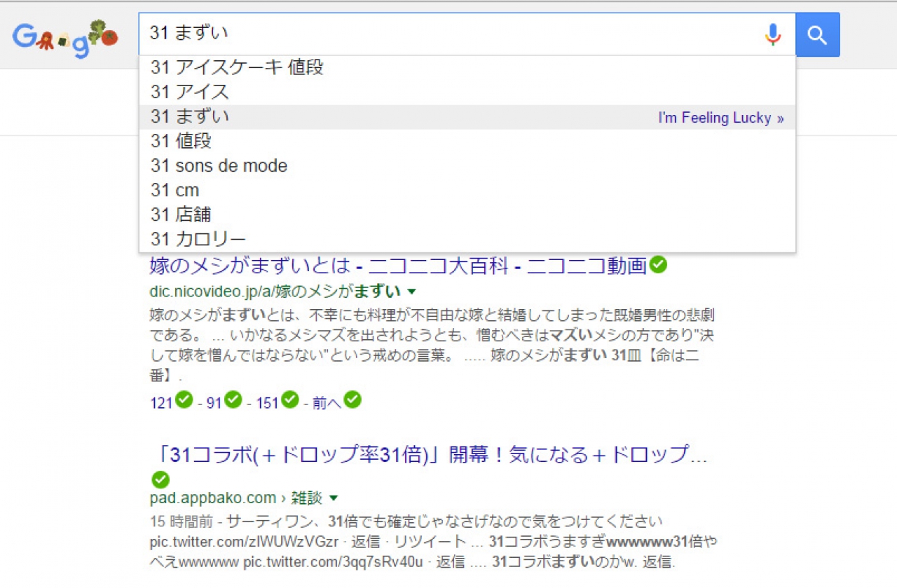The height and width of the screenshot is (588, 897).
Task: Start voice search with the microphone icon
Action: point(772,34)
